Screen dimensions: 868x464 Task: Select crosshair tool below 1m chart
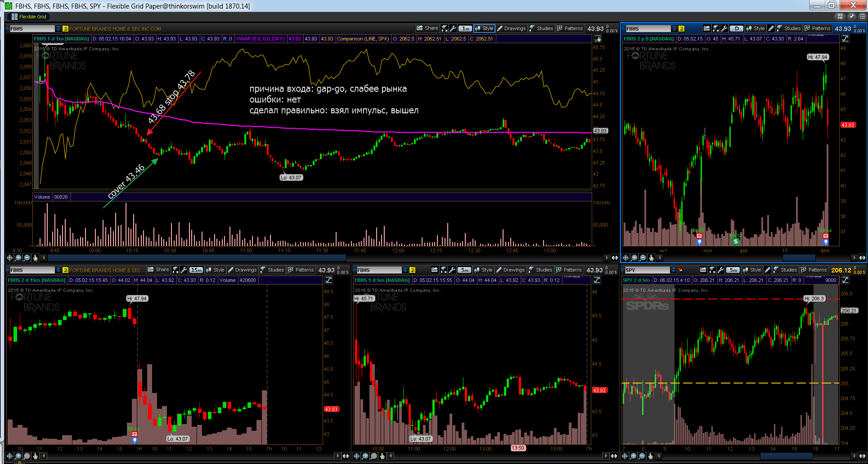coord(9,258)
